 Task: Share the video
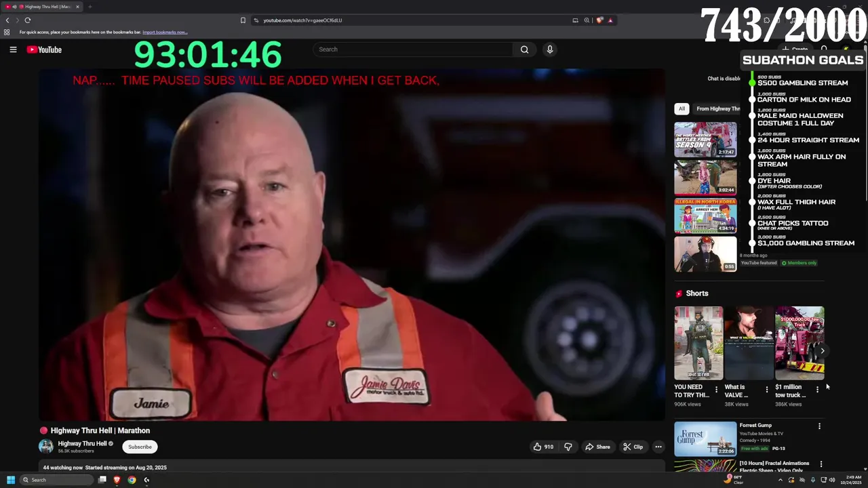(x=597, y=447)
